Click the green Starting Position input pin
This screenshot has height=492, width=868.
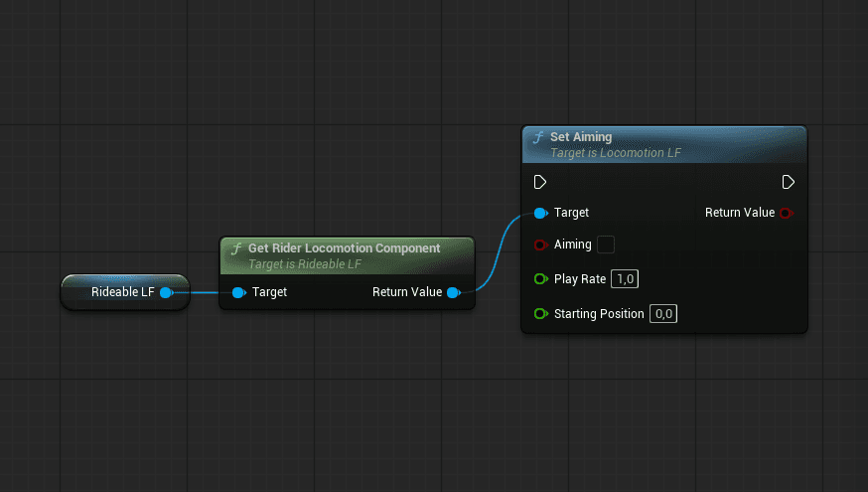540,314
